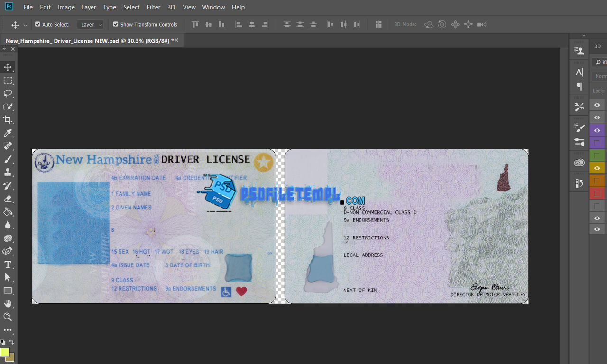Open the layer filter Kind dropdown

tap(600, 62)
